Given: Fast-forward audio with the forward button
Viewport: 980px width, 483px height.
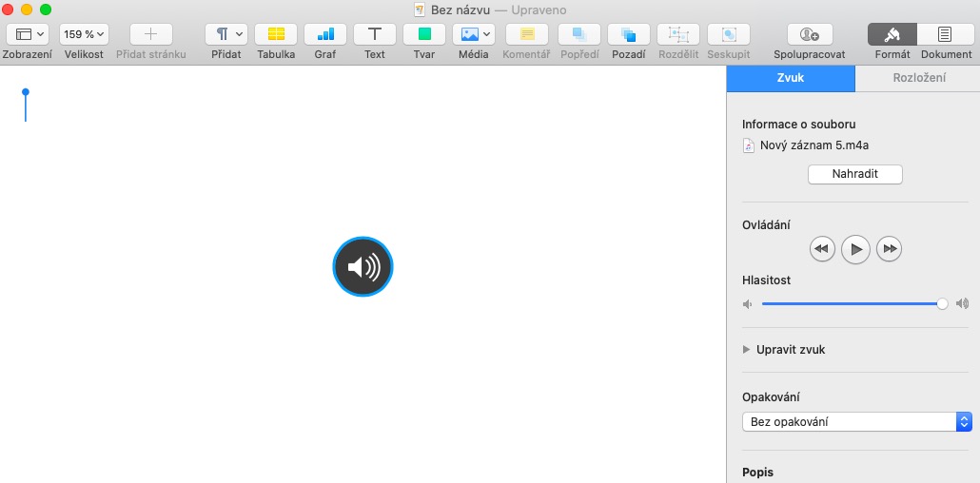Looking at the screenshot, I should point(889,249).
